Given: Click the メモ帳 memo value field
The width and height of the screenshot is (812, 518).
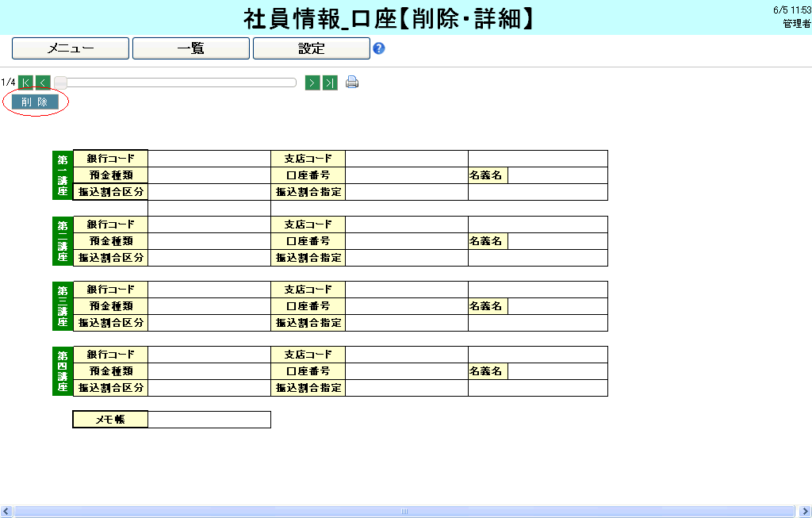Looking at the screenshot, I should 209,420.
